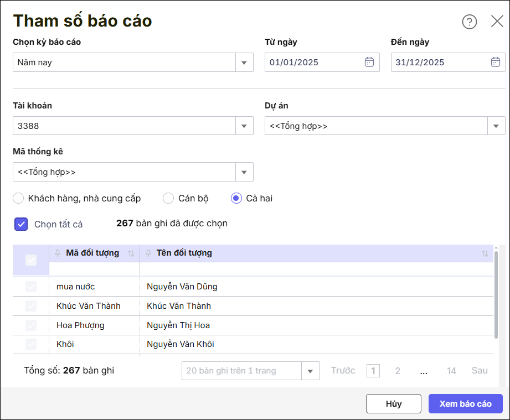Click pin icon in Tên đối tượng column
This screenshot has width=510, height=420.
(148, 253)
